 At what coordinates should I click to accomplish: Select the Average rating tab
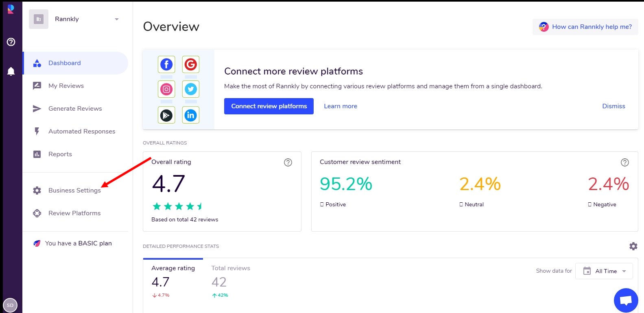pyautogui.click(x=173, y=282)
